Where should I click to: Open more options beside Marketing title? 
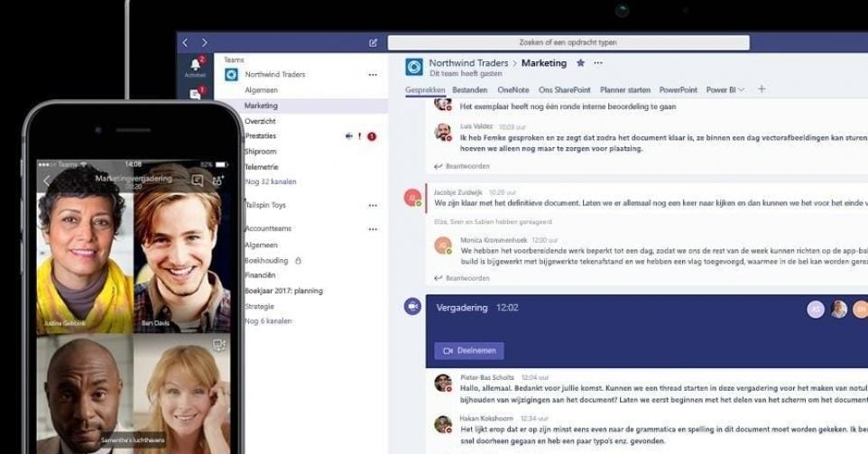point(598,63)
